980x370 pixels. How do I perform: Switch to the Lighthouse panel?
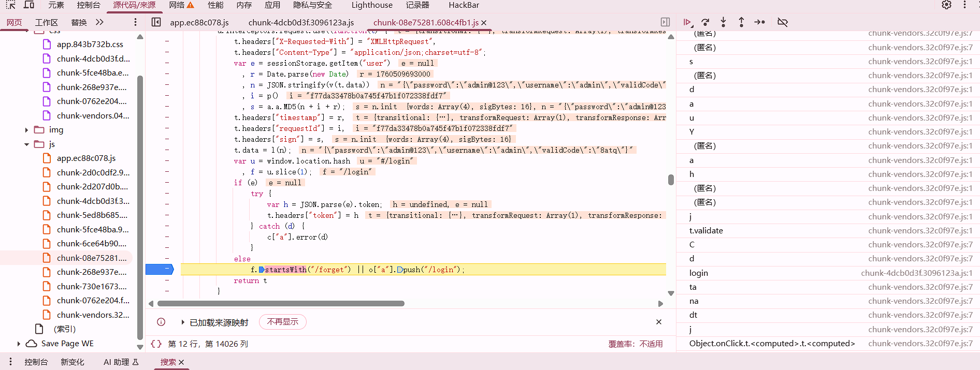pos(371,5)
